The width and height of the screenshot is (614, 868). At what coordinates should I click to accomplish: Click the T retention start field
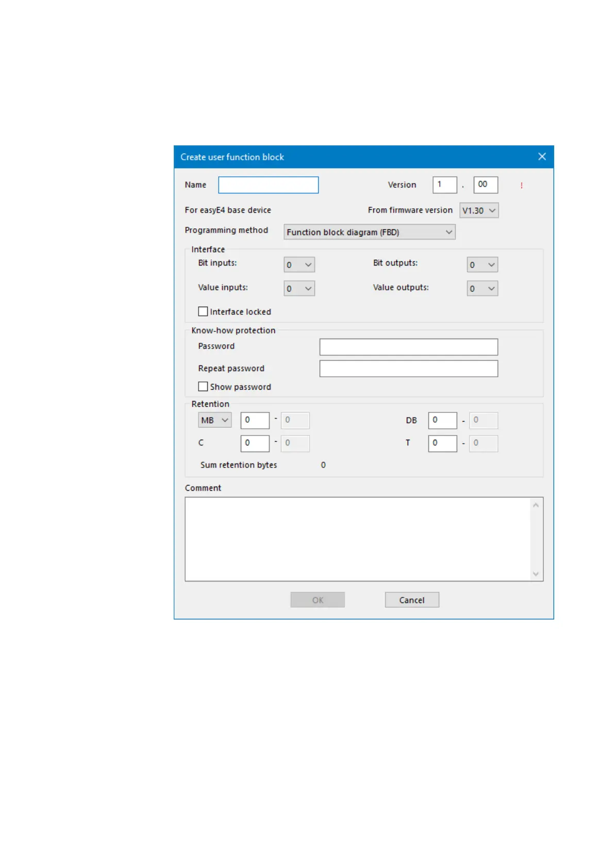443,443
